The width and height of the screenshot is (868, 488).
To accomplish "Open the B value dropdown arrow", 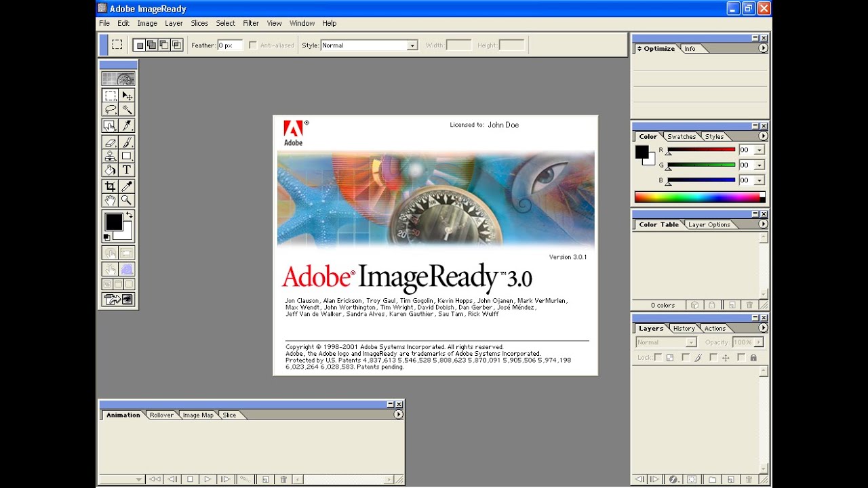I will (759, 180).
